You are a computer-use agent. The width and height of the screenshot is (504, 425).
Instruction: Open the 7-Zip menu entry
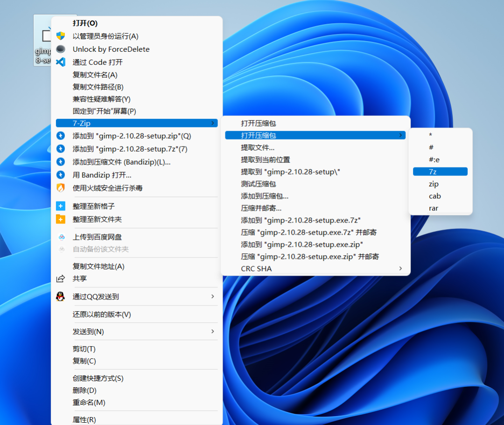click(137, 123)
